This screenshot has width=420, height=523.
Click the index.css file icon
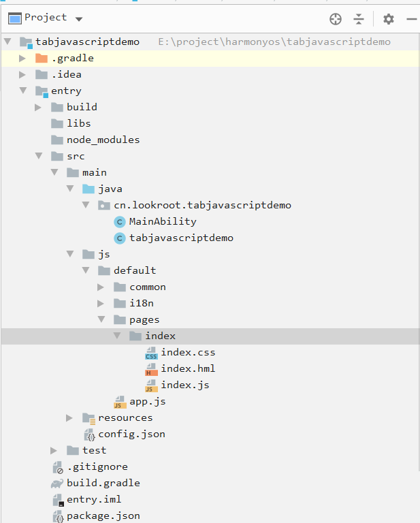(151, 353)
